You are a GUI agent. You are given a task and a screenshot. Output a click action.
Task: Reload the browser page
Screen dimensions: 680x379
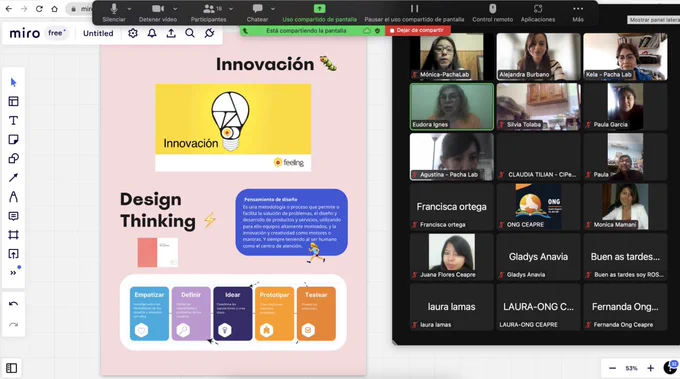click(39, 9)
